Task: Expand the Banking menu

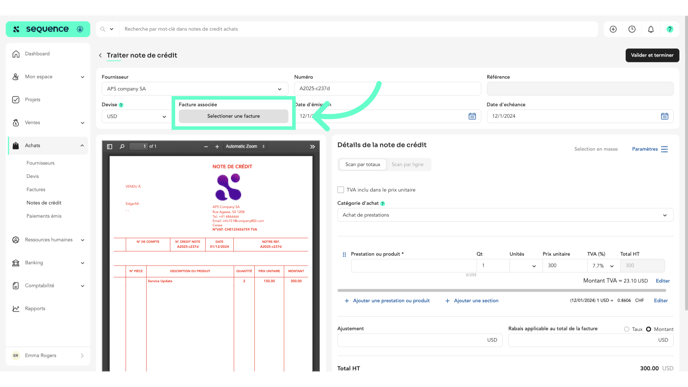Action: tap(82, 263)
